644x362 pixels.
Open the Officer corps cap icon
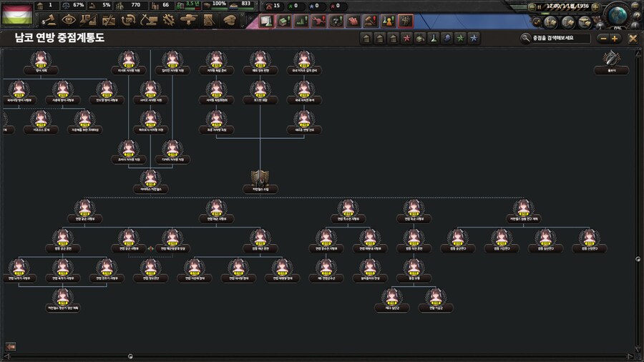tap(230, 20)
